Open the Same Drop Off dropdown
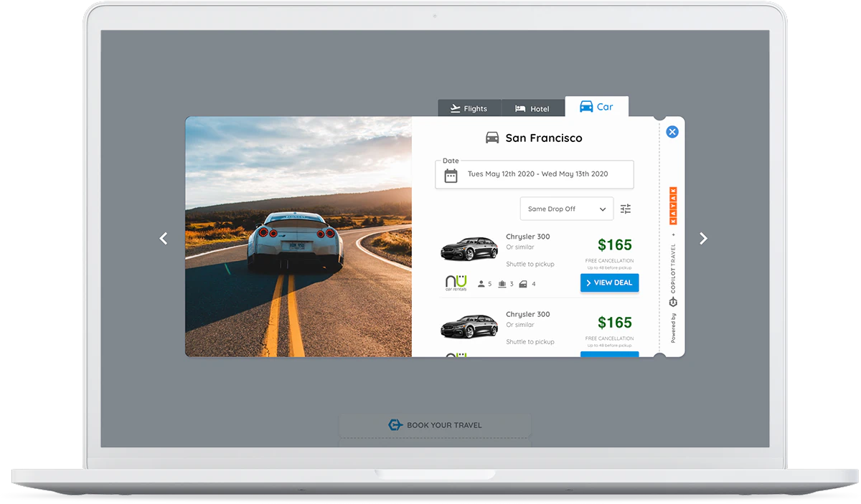This screenshot has width=861, height=504. 567,209
